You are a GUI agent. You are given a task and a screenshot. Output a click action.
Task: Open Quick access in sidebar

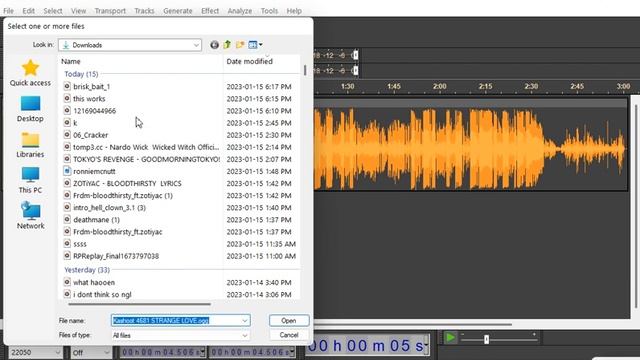coord(30,73)
